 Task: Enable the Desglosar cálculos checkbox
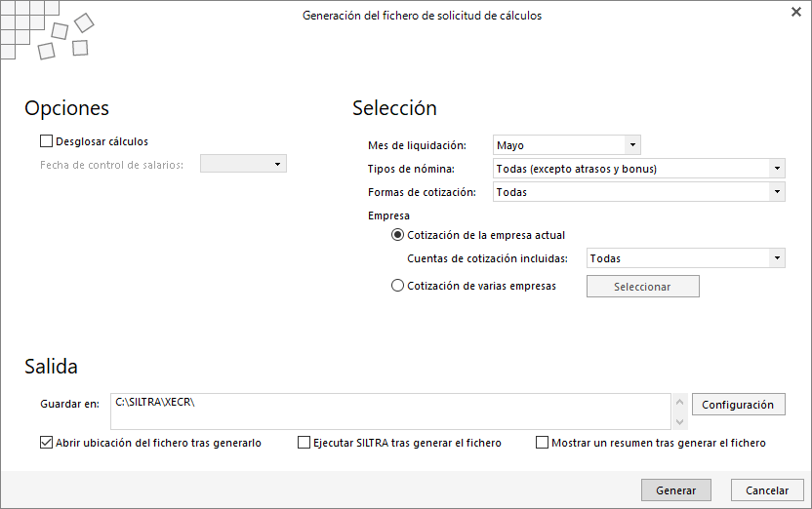click(x=46, y=141)
